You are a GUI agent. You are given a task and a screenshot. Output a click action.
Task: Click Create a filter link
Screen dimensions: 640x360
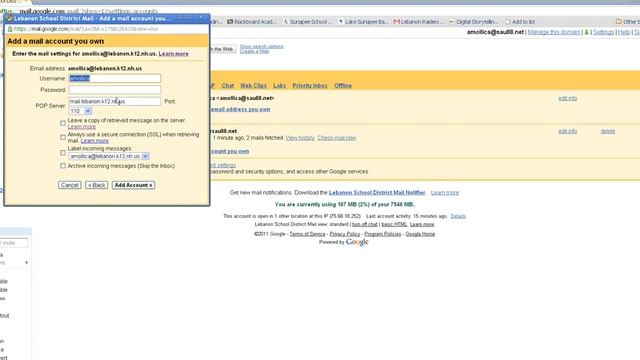tap(254, 51)
